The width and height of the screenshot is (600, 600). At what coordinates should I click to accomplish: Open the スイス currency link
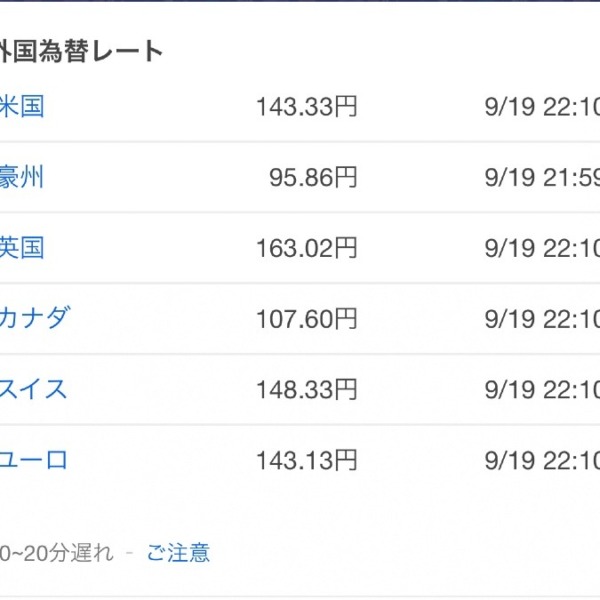(x=34, y=389)
